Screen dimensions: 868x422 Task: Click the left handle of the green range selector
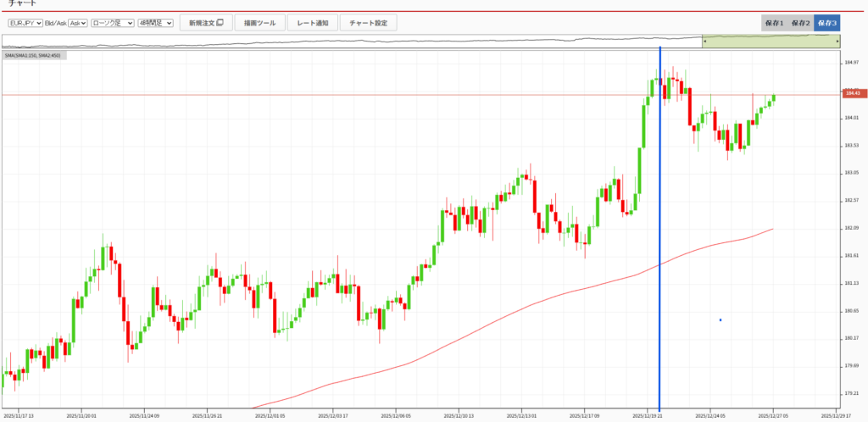(704, 41)
